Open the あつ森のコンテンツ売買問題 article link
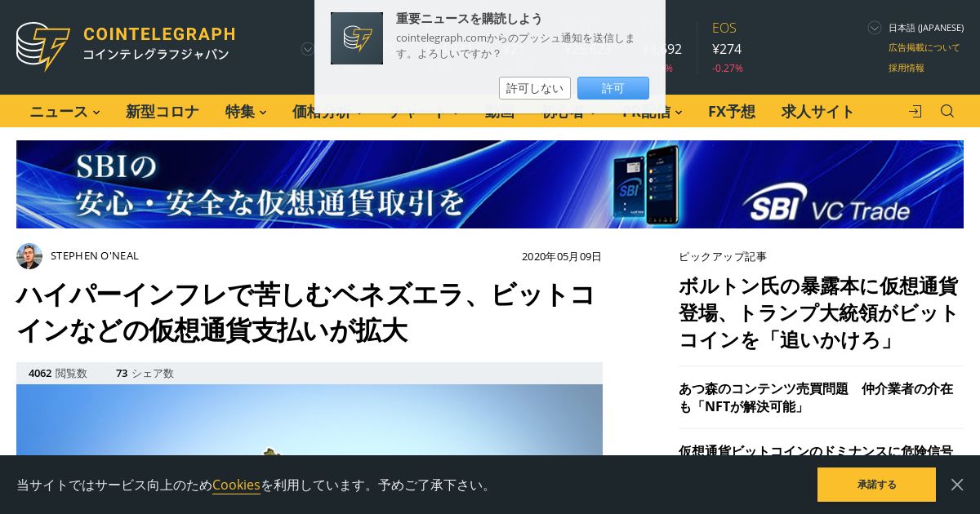The width and height of the screenshot is (980, 514). click(816, 397)
